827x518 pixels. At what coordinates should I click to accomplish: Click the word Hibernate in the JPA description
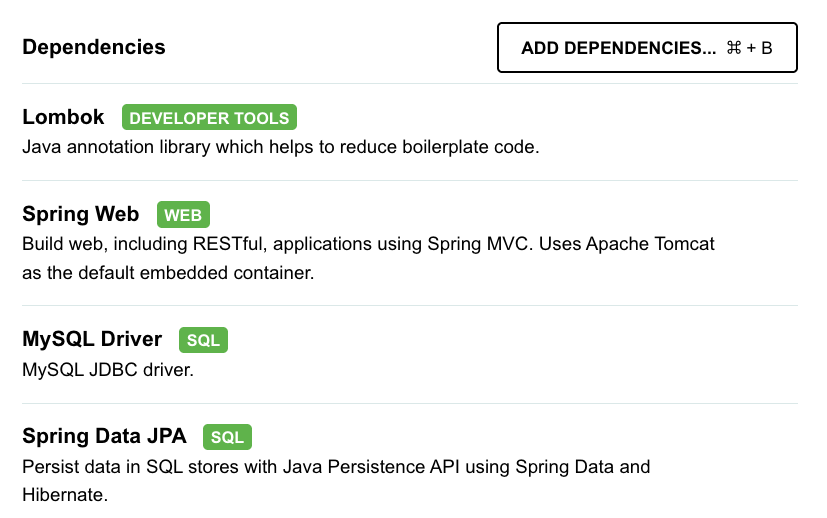[x=62, y=495]
